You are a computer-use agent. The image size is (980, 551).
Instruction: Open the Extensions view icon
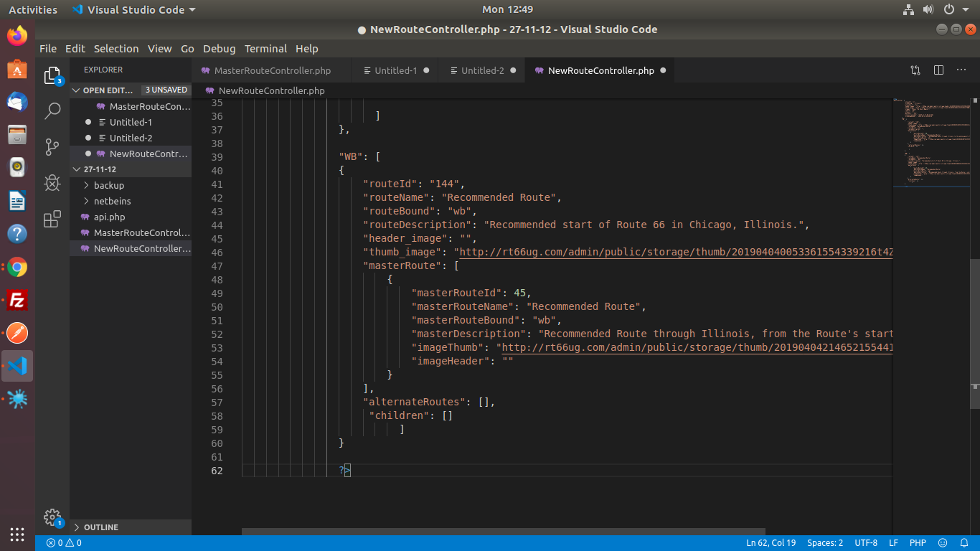coord(52,220)
